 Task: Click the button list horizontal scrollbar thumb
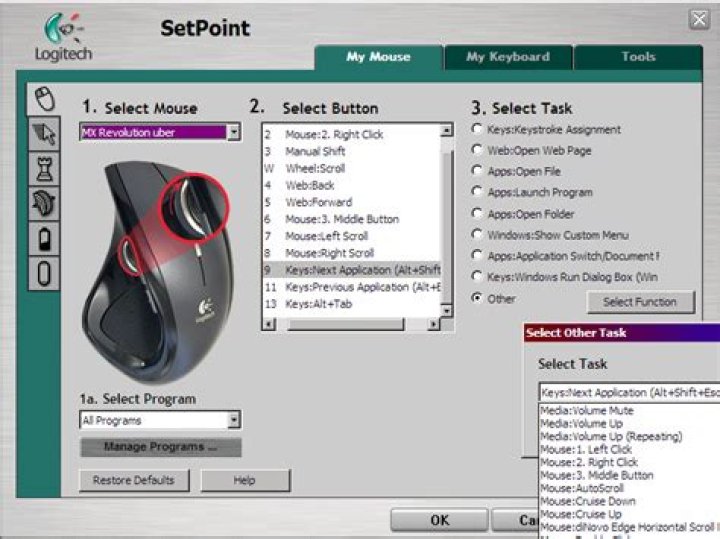click(x=345, y=325)
